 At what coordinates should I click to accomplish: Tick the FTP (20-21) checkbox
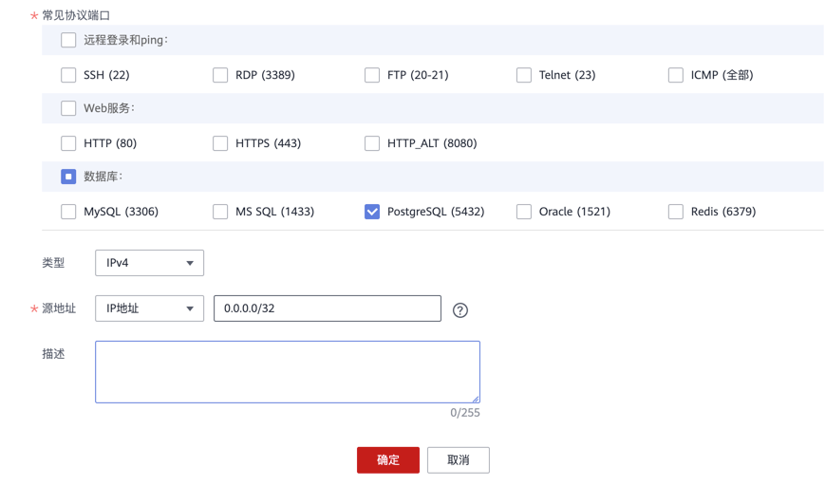(372, 75)
